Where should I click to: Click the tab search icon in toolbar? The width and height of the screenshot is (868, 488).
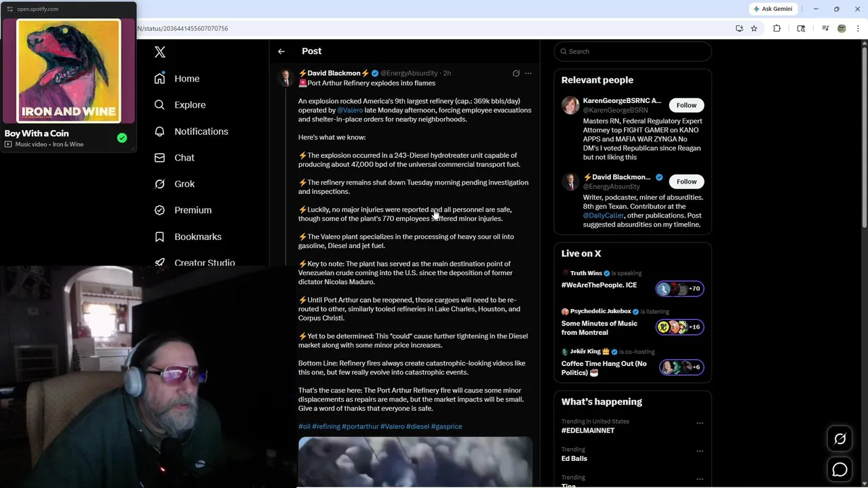coord(801,28)
